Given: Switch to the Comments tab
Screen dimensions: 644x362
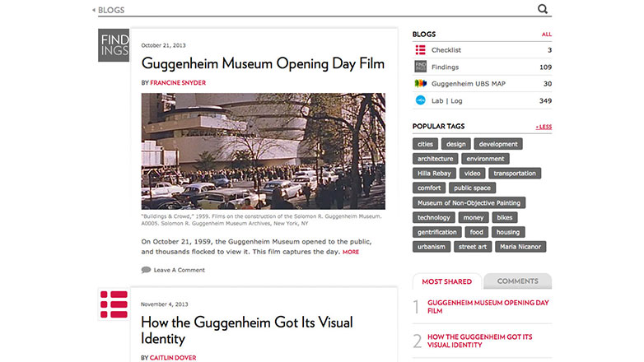Looking at the screenshot, I should tap(517, 281).
